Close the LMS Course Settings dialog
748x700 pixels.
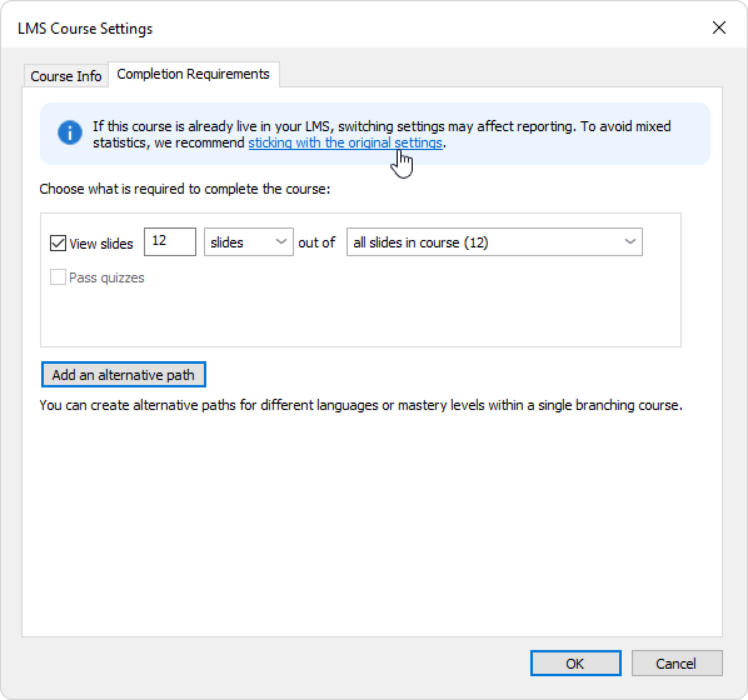[x=719, y=27]
